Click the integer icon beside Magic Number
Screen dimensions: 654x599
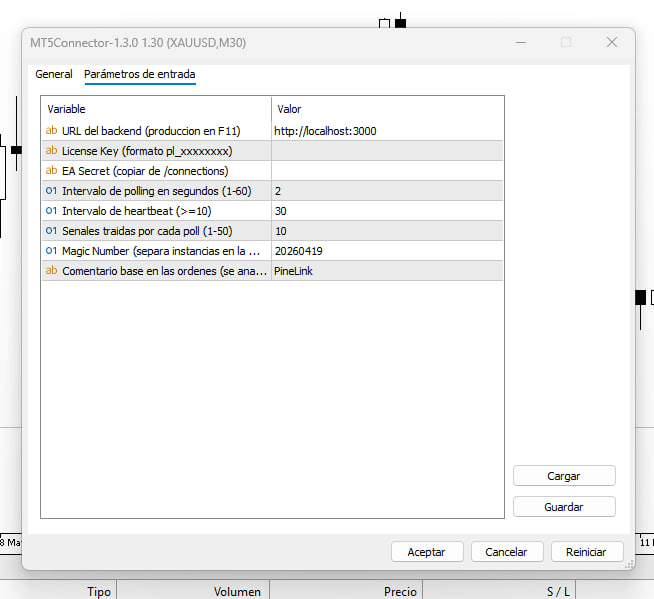(51, 251)
